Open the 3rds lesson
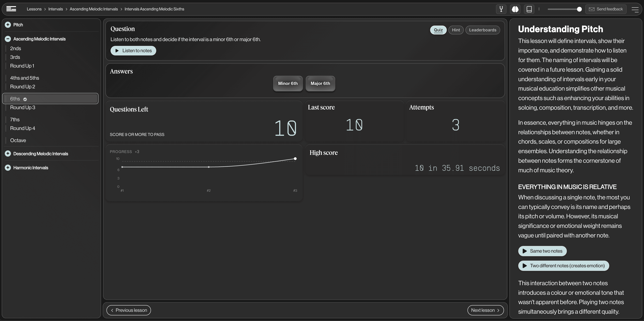This screenshot has height=321, width=644. pos(15,57)
